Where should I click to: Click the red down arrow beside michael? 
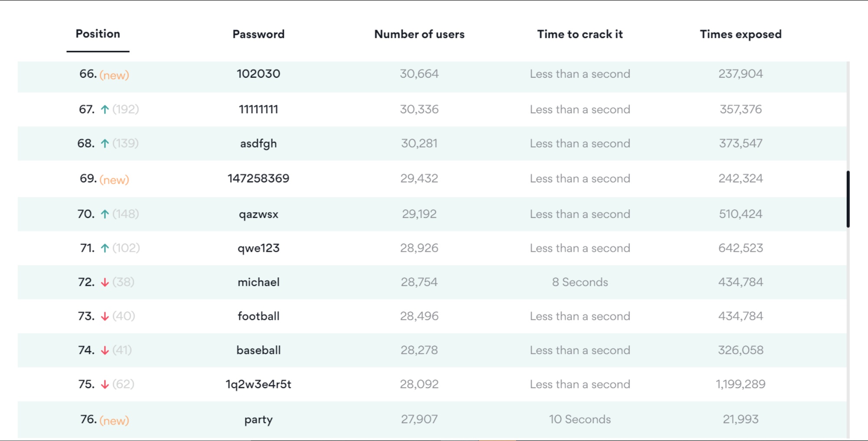(105, 283)
